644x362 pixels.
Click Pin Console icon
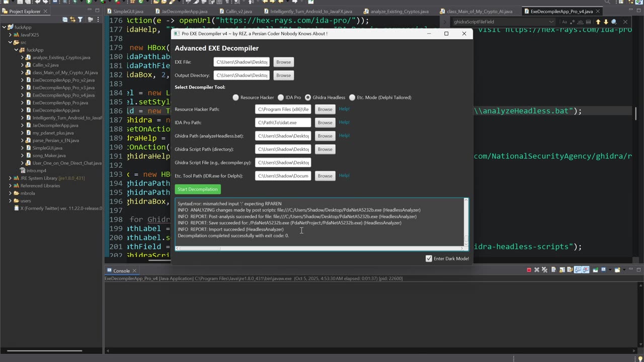click(x=595, y=270)
